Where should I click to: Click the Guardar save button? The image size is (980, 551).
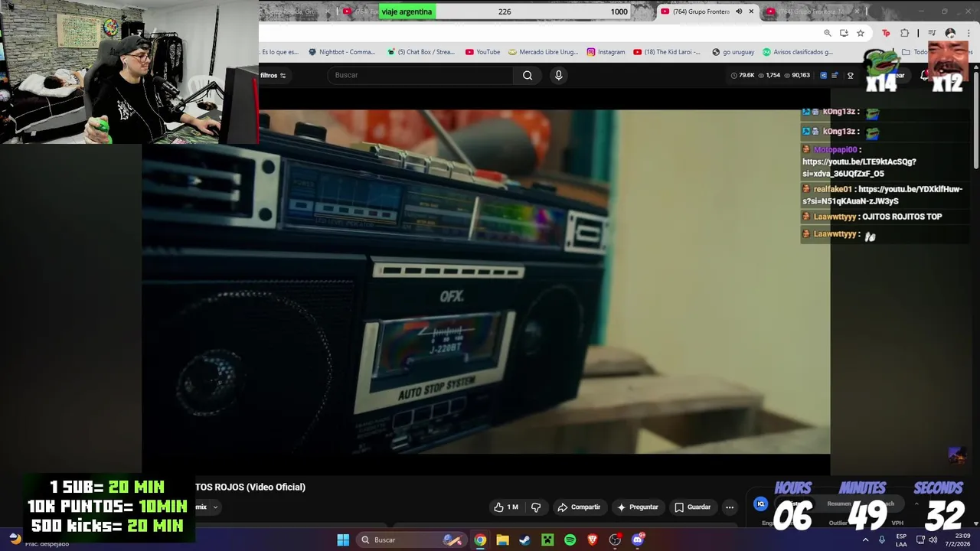pyautogui.click(x=693, y=507)
